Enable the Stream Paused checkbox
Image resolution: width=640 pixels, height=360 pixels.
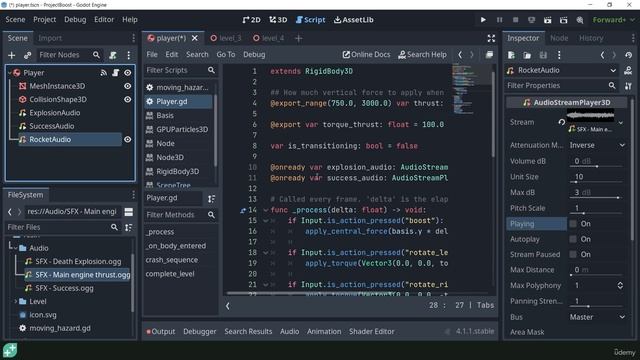[573, 255]
